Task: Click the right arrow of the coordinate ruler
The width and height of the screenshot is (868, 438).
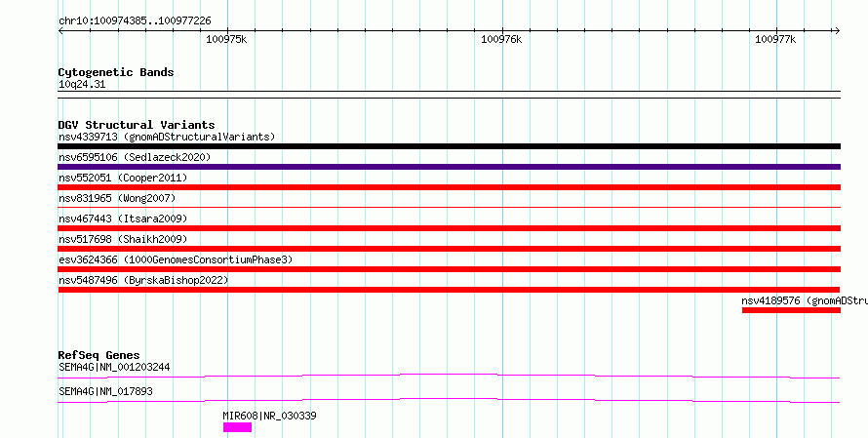Action: tap(837, 31)
